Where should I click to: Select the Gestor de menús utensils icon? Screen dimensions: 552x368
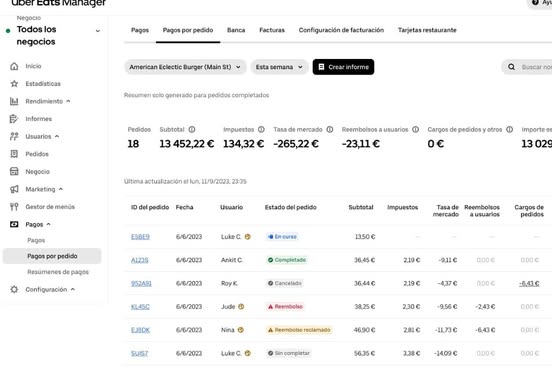(x=14, y=207)
